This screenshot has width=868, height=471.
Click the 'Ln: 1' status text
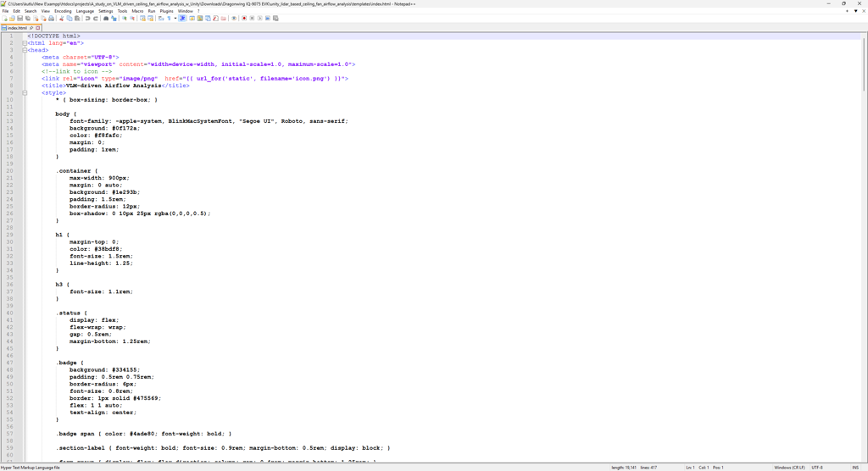(x=690, y=468)
